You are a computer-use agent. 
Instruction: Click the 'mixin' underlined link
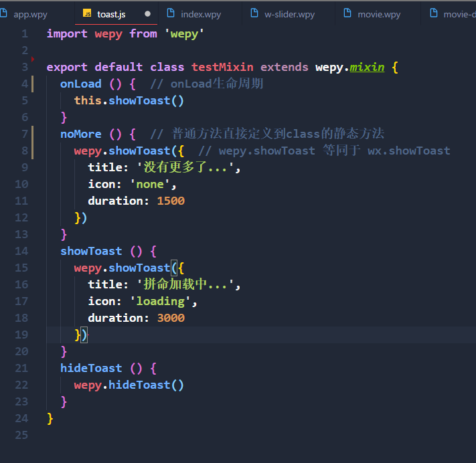click(367, 67)
